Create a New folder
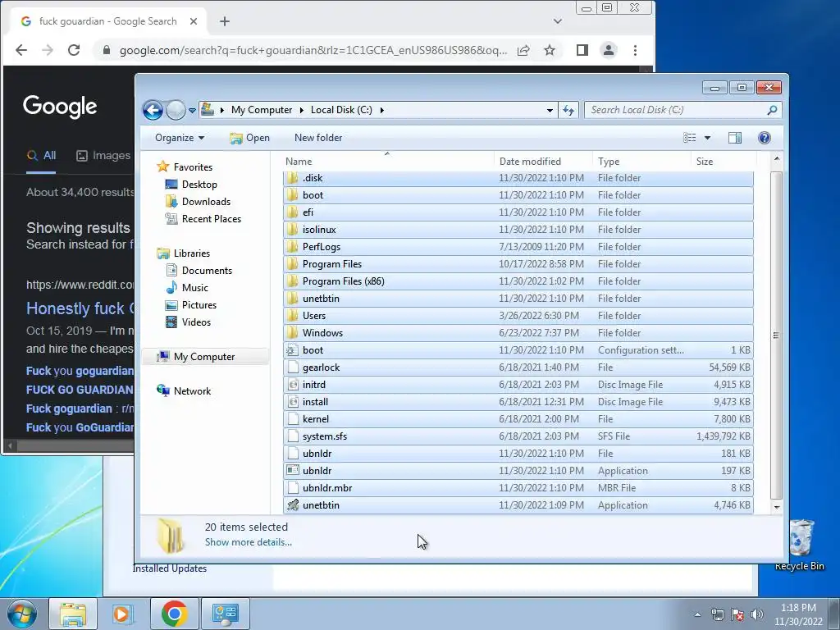 click(x=318, y=138)
